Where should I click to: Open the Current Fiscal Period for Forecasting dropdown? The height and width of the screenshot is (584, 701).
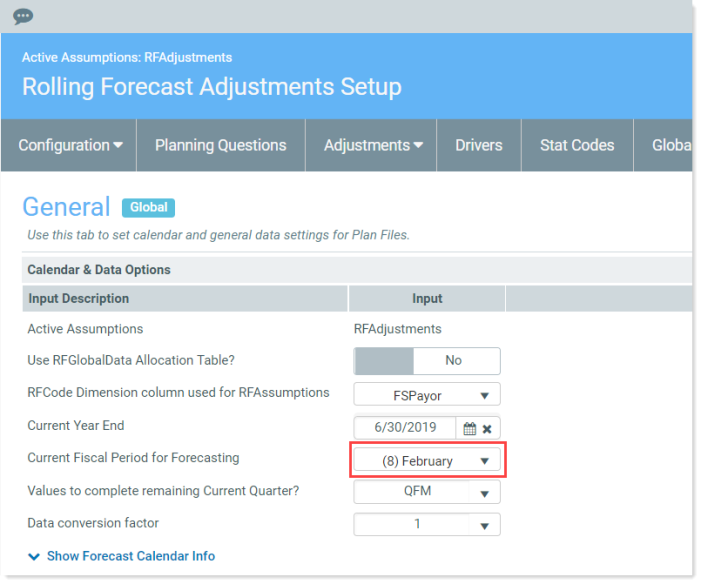427,461
